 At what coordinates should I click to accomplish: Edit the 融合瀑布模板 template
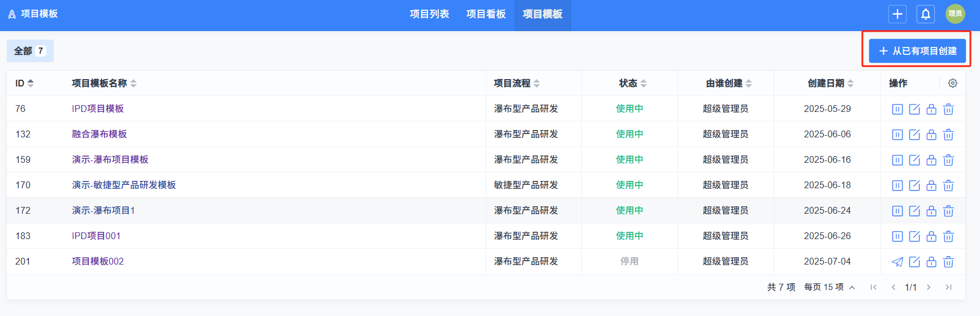[914, 135]
